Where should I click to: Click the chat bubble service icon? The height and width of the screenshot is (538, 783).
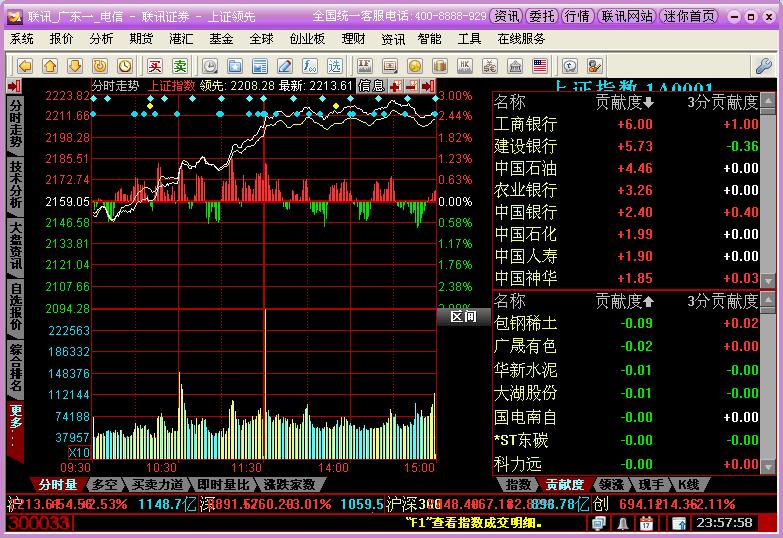tap(570, 66)
